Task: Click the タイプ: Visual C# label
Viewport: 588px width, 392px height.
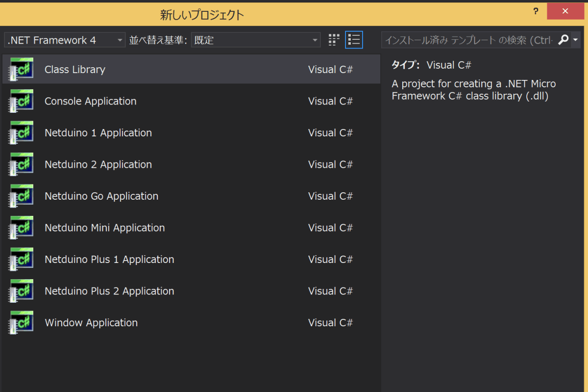Action: coord(431,65)
